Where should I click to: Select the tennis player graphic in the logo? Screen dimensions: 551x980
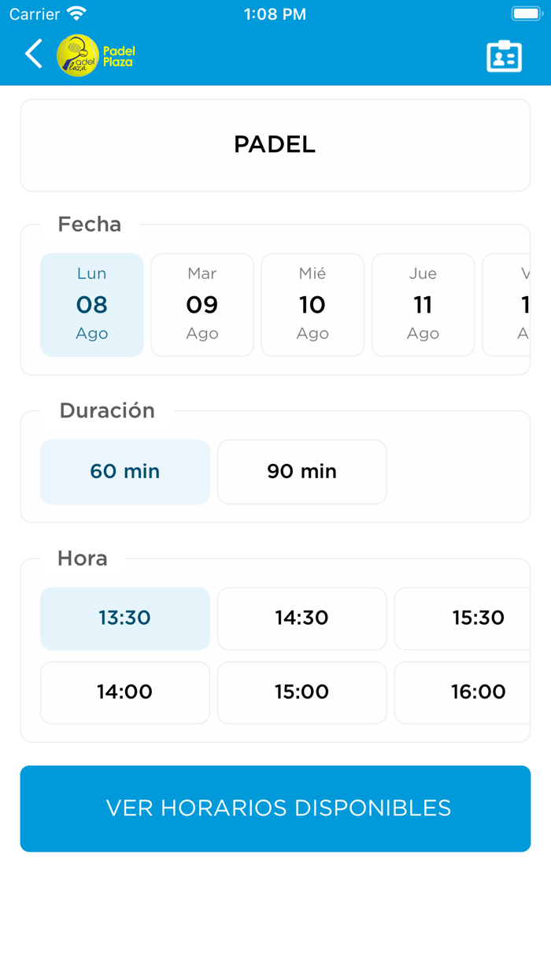click(79, 51)
